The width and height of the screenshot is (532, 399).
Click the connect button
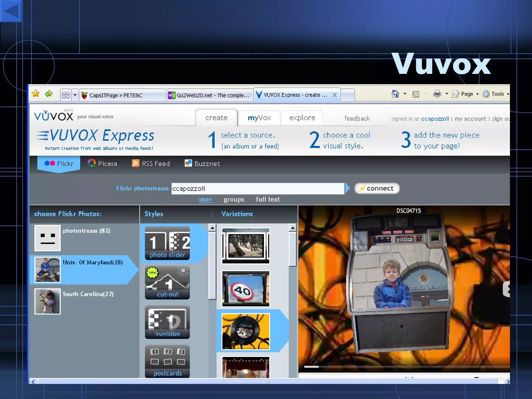click(377, 188)
